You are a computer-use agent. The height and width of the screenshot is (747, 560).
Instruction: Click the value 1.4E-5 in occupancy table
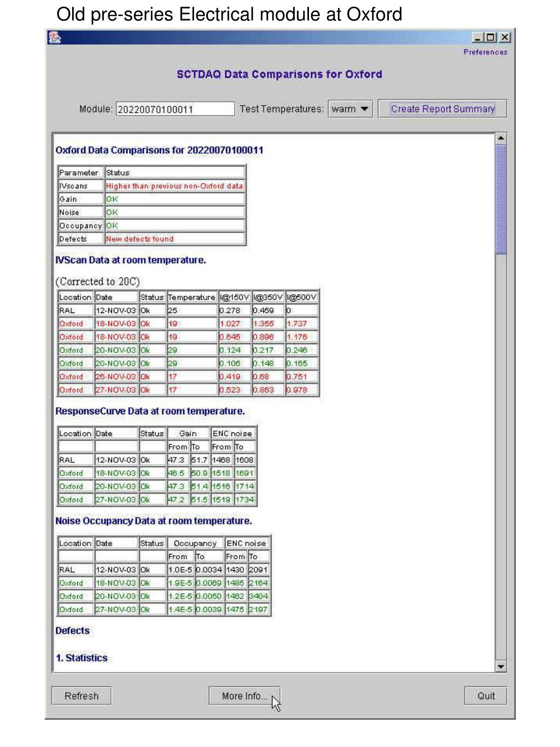pos(180,610)
